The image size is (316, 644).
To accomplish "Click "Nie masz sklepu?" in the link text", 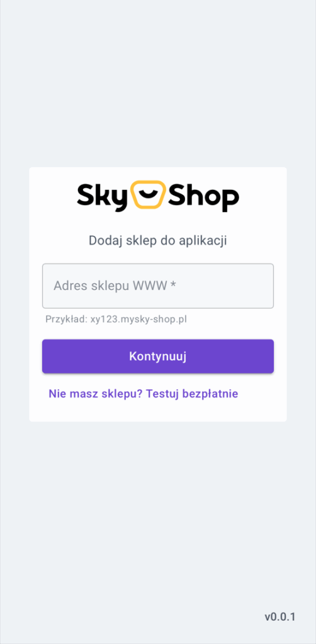I will click(x=95, y=394).
